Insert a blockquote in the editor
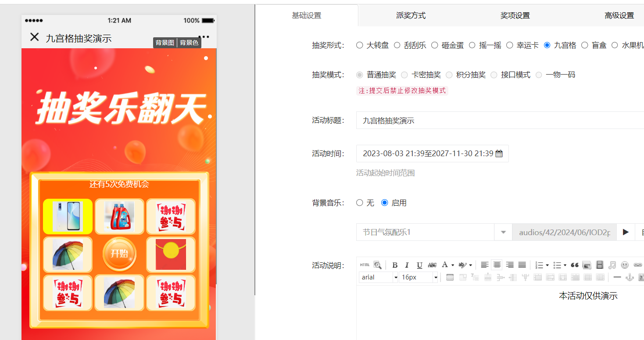The image size is (644, 340). [x=574, y=265]
